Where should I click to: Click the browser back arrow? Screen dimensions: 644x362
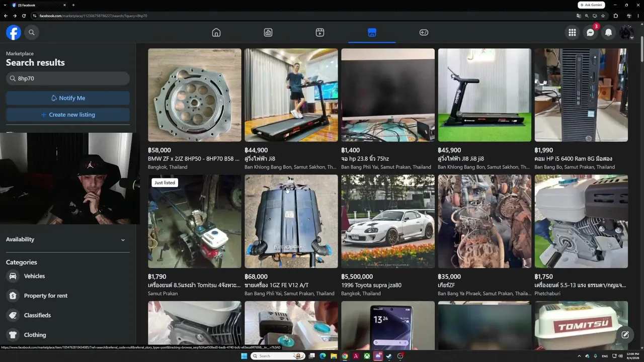[x=6, y=16]
